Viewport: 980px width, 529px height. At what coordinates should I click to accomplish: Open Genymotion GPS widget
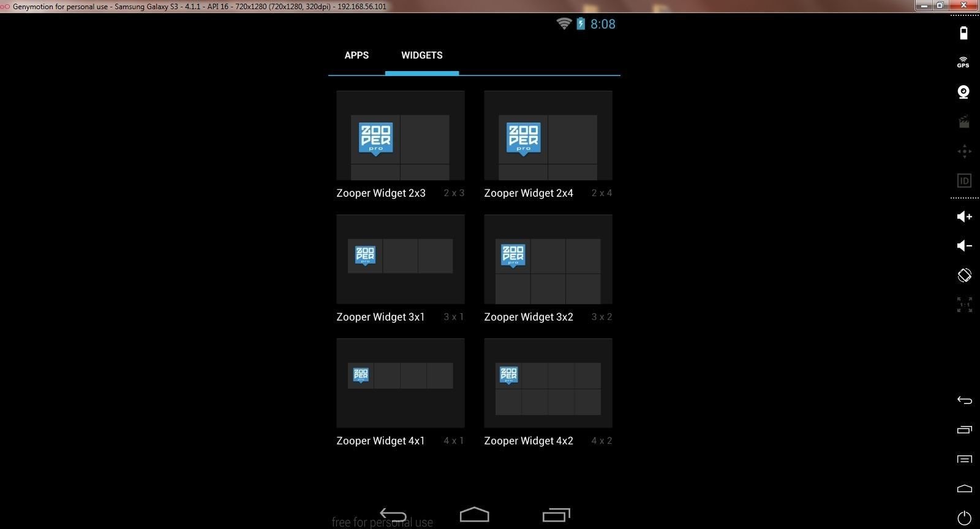click(x=963, y=62)
